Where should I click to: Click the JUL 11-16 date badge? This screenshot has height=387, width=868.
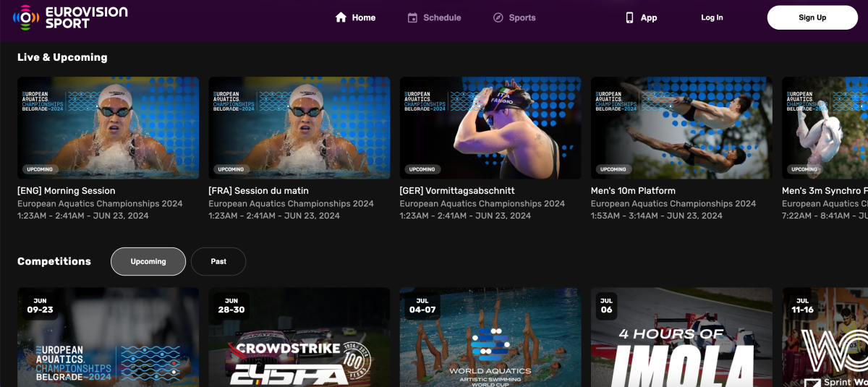803,305
